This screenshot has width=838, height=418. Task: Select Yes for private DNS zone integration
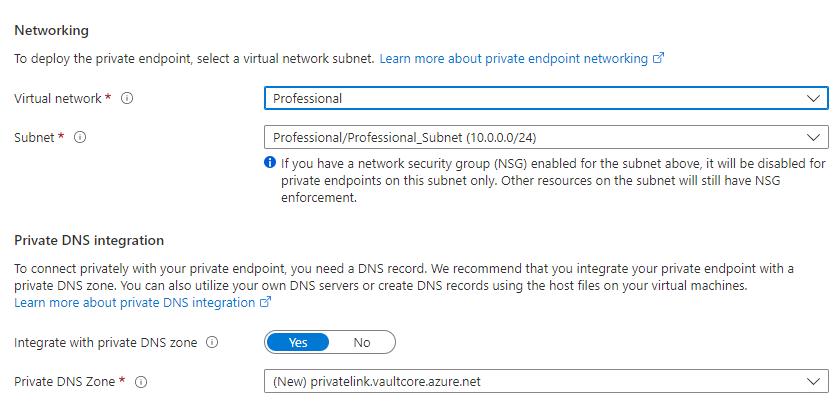(x=298, y=342)
